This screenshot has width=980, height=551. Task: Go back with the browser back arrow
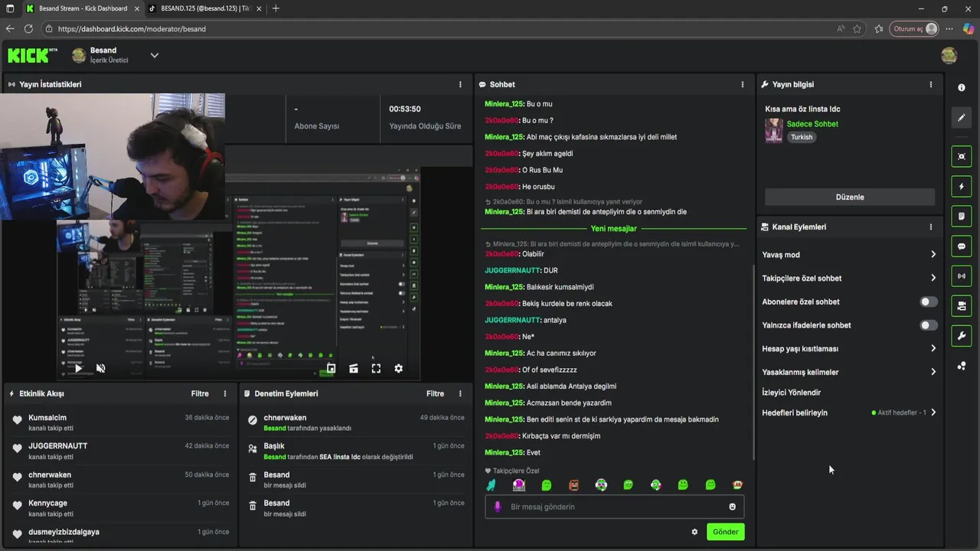tap(10, 28)
